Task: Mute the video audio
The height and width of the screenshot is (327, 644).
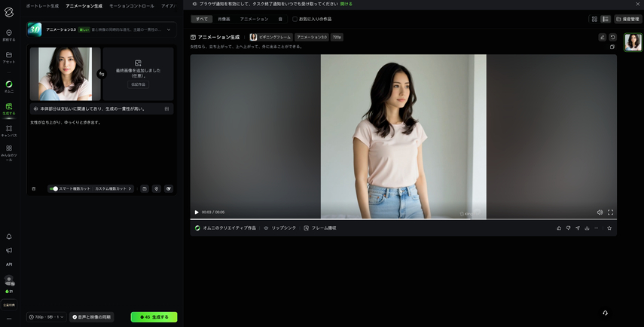Action: pos(600,212)
